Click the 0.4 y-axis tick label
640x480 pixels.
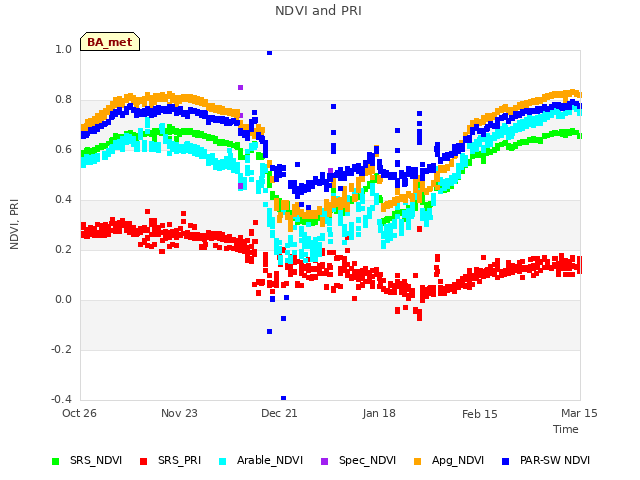[63, 200]
